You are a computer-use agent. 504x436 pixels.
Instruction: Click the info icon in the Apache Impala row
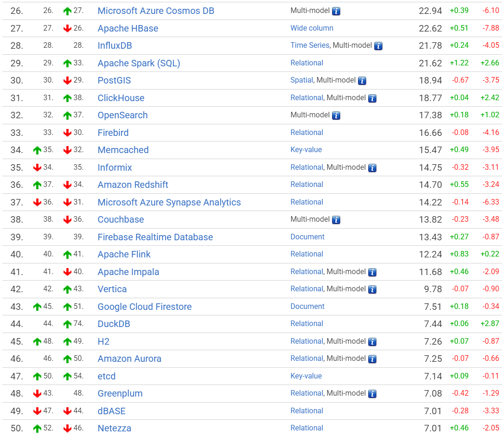coord(372,272)
